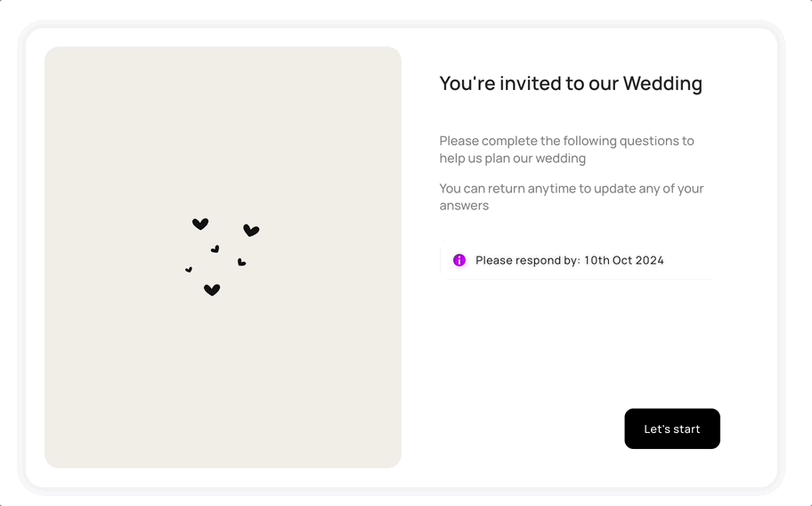The height and width of the screenshot is (506, 812).
Task: Click the "Please respond by" notice box
Action: (580, 260)
